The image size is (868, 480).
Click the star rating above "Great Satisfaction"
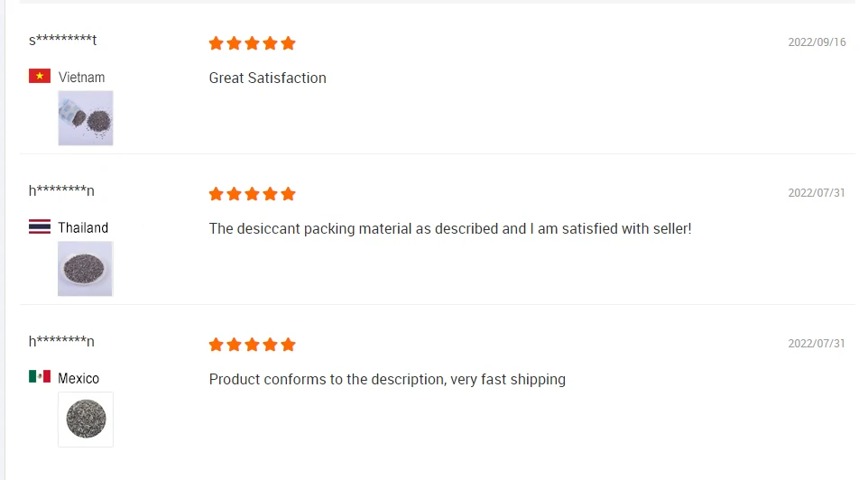[x=252, y=43]
